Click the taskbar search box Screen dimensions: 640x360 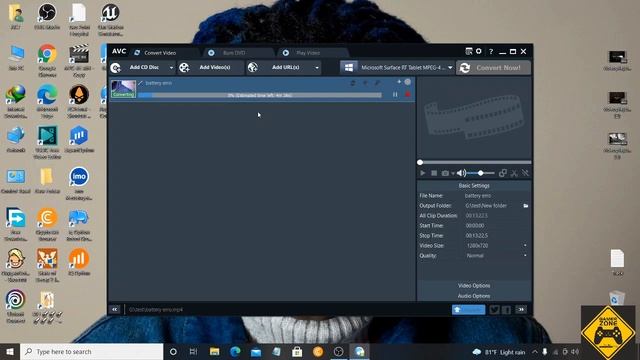point(91,351)
